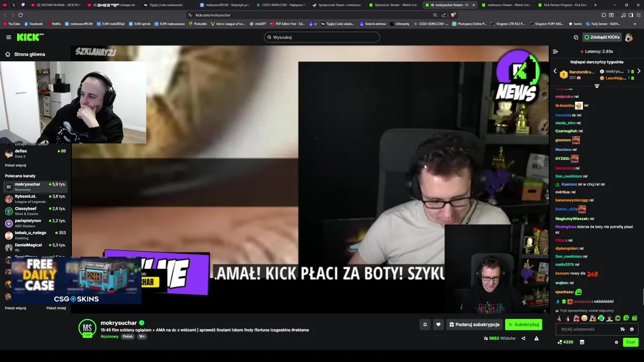
Task: Send the message with the green Czat button
Action: click(x=630, y=342)
